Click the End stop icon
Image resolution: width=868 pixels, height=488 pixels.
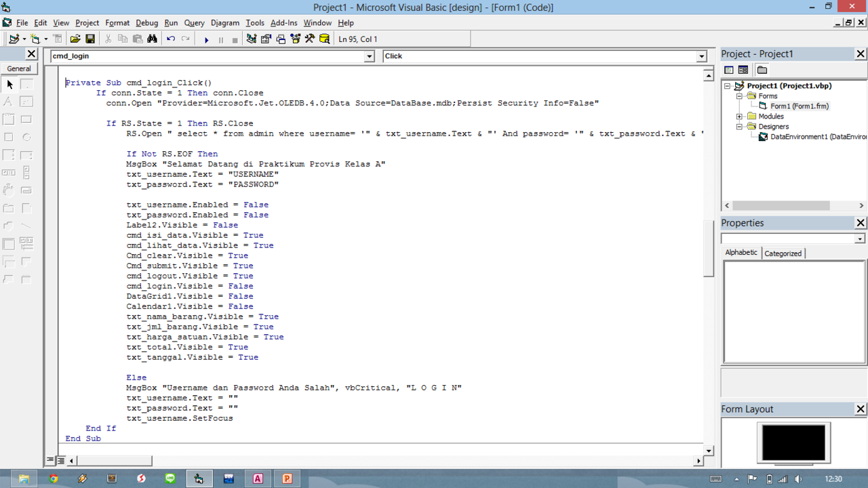click(235, 39)
